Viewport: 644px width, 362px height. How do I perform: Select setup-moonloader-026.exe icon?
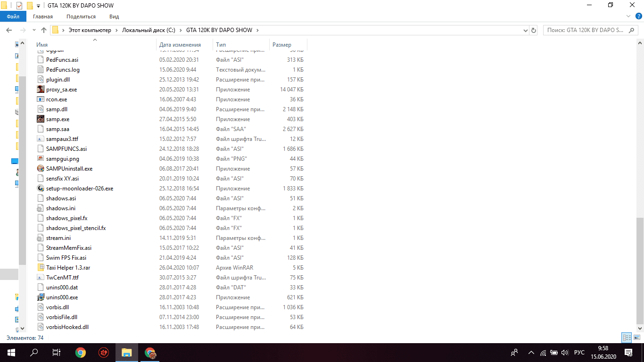pos(41,189)
